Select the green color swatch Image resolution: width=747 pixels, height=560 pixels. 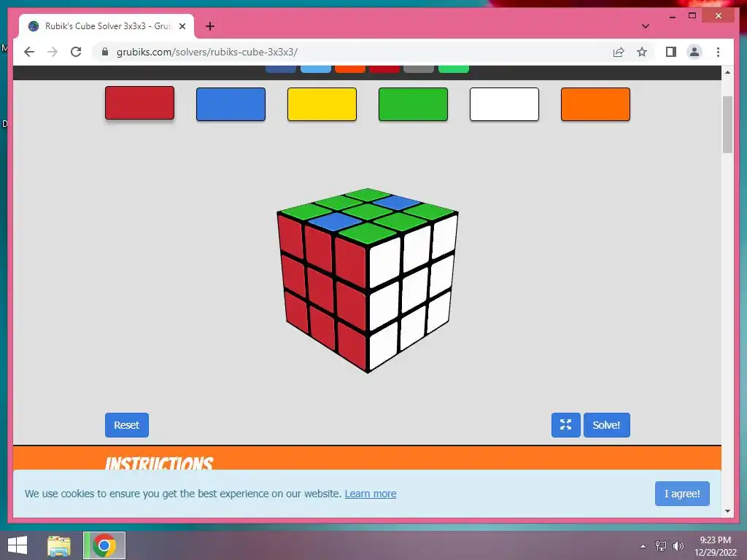413,104
